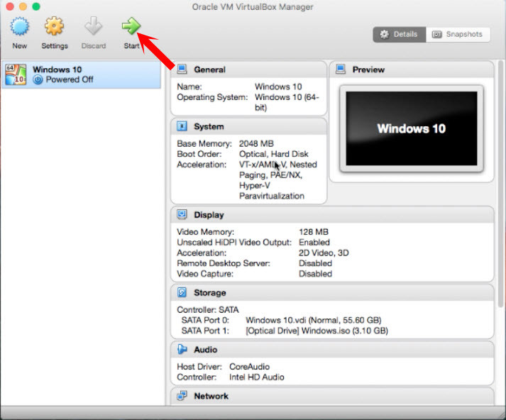Click the Preview section title
The image size is (506, 420).
pos(368,70)
